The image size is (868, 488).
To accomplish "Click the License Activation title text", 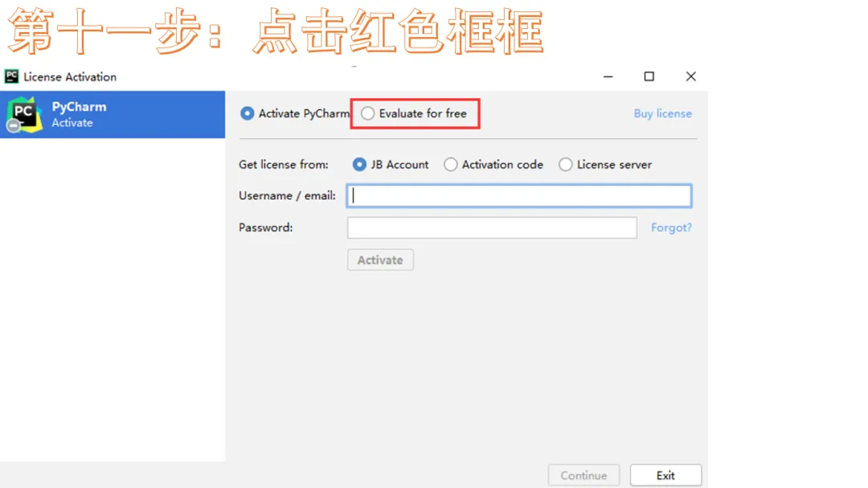I will click(70, 77).
